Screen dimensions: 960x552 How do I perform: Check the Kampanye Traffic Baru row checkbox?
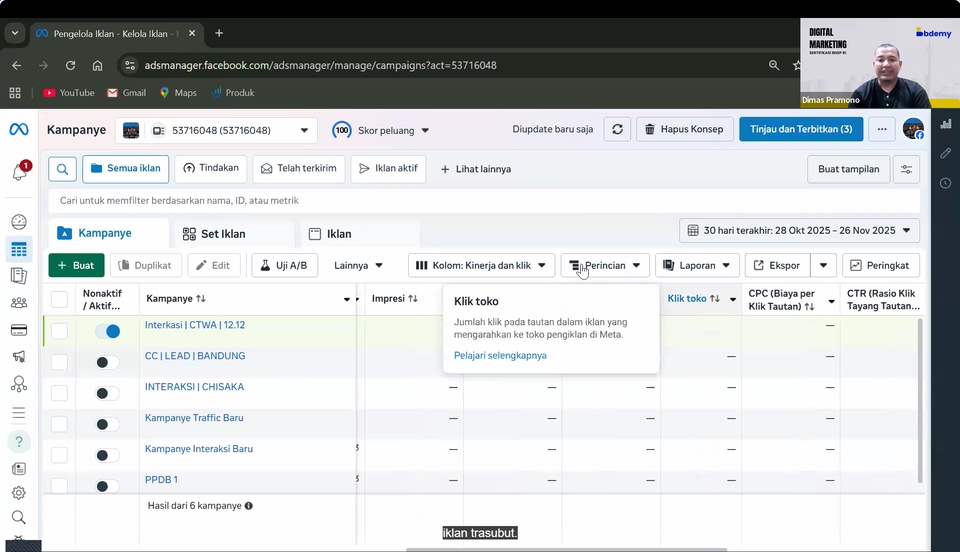[59, 423]
